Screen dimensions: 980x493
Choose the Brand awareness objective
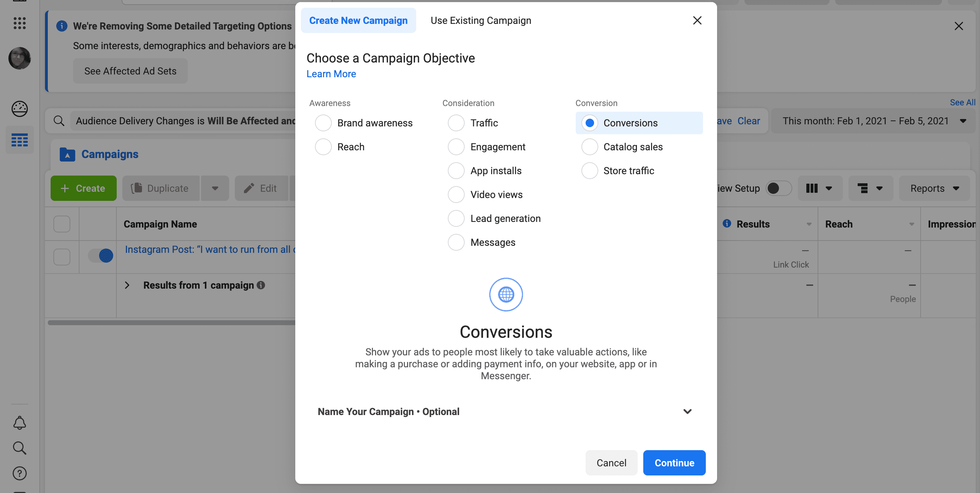(323, 123)
